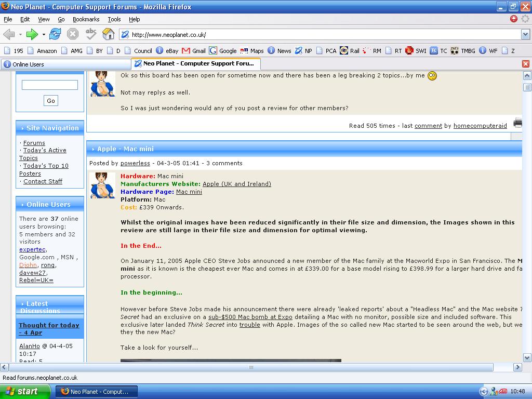Click the page icon in the address bar
Viewport: 532px width, 399px height.
click(125, 34)
